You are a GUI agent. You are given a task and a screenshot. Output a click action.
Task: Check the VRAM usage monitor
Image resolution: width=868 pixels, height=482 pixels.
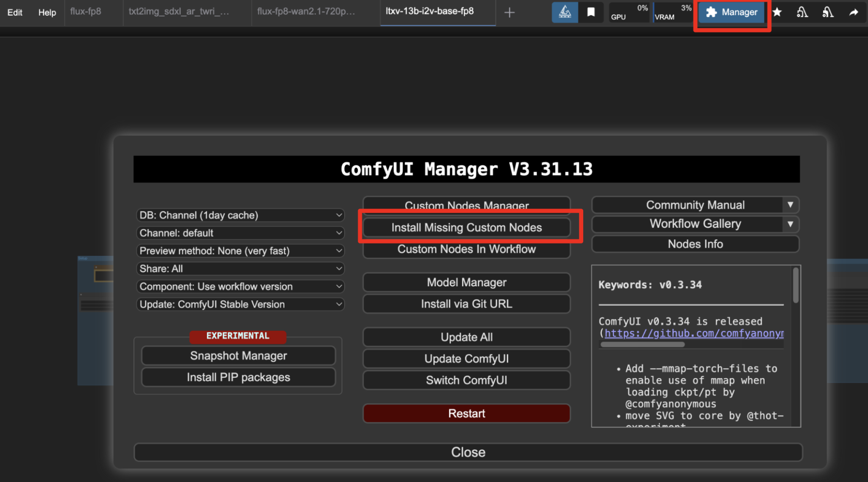pyautogui.click(x=673, y=11)
